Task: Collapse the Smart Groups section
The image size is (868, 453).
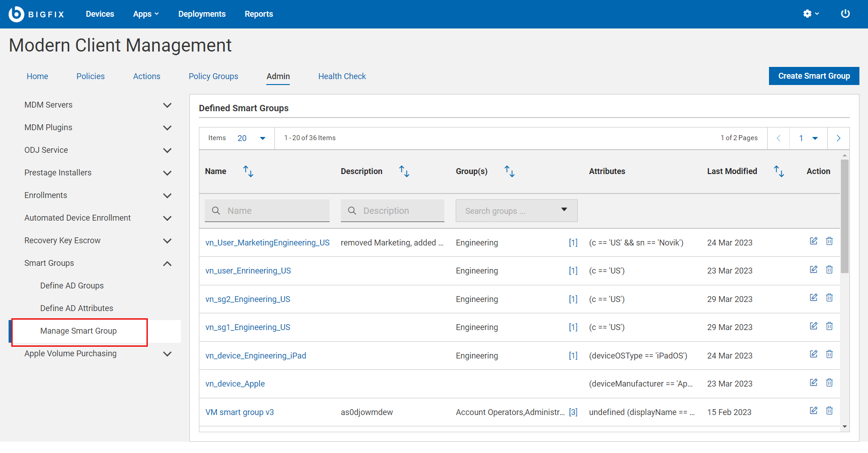Action: 167,264
